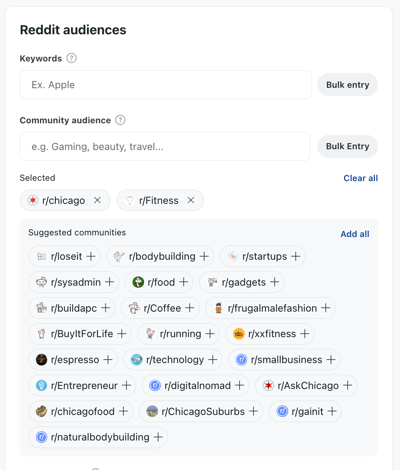The width and height of the screenshot is (400, 470).
Task: Focus the Community audience search input
Action: pos(165,146)
